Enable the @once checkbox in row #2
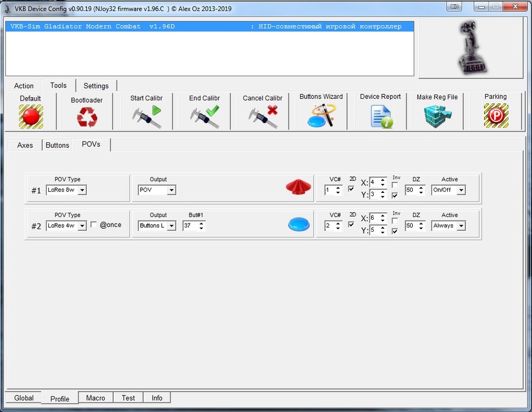The width and height of the screenshot is (532, 412). (93, 225)
